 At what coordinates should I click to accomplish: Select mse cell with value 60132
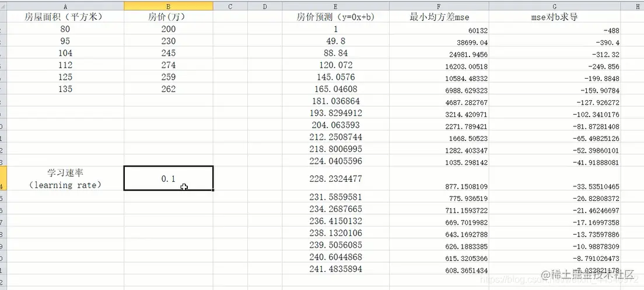coord(439,29)
